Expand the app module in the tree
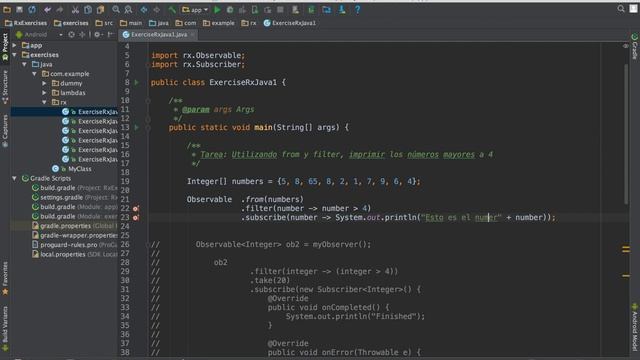The image size is (640, 360). coord(14,45)
